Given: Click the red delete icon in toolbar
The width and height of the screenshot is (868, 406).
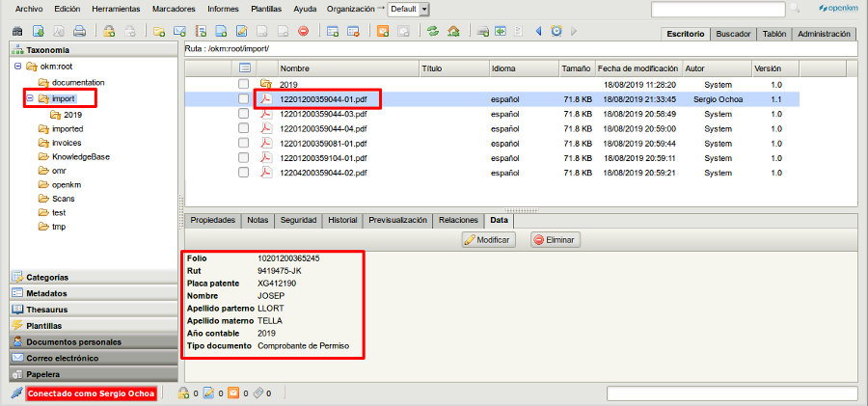Looking at the screenshot, I should tap(303, 32).
